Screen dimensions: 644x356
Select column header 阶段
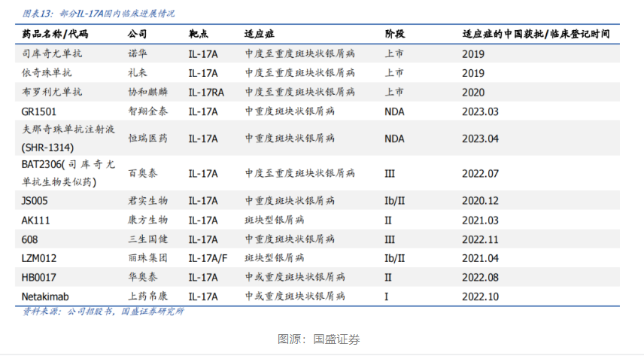click(x=395, y=34)
